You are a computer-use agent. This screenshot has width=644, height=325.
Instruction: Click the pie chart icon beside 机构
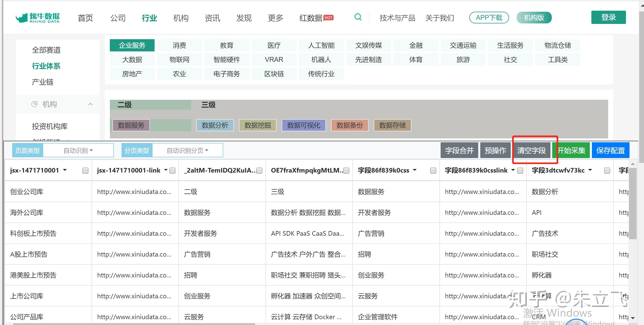(x=34, y=104)
